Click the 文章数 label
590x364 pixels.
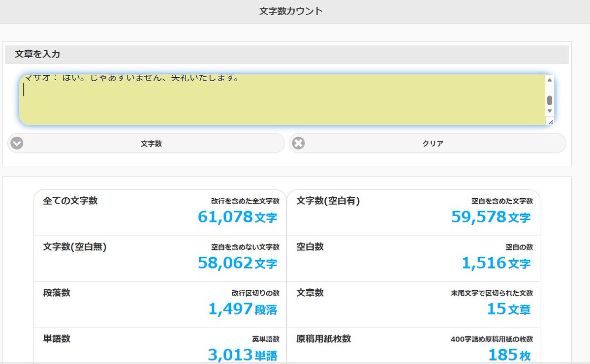[310, 293]
